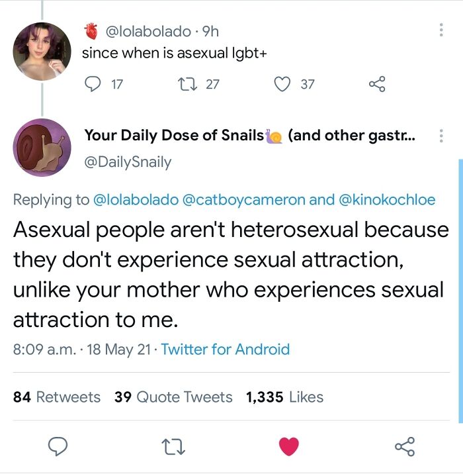The width and height of the screenshot is (463, 476).
Task: Open reply on @lolabolado's tweet
Action: pyautogui.click(x=93, y=84)
